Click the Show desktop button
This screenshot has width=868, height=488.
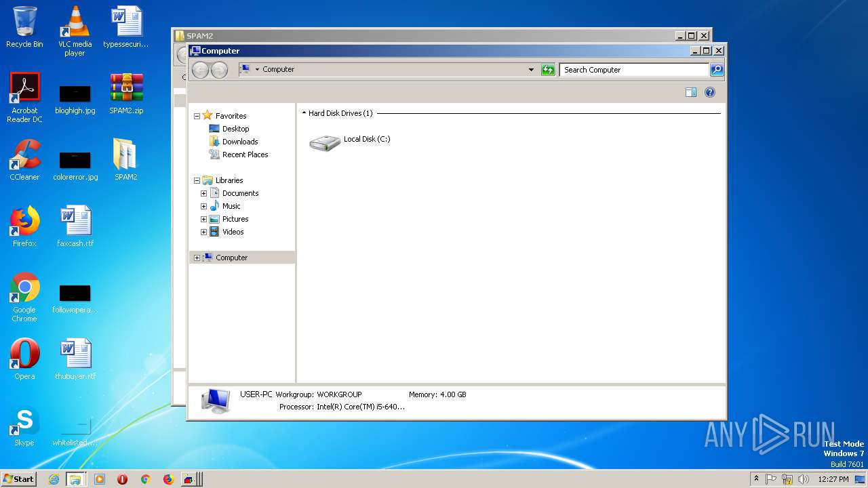point(861,479)
